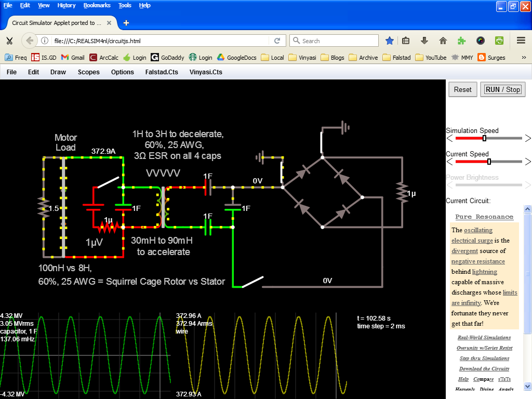The image size is (532, 399).
Task: Toggle RUN / Stop simulation
Action: (503, 89)
